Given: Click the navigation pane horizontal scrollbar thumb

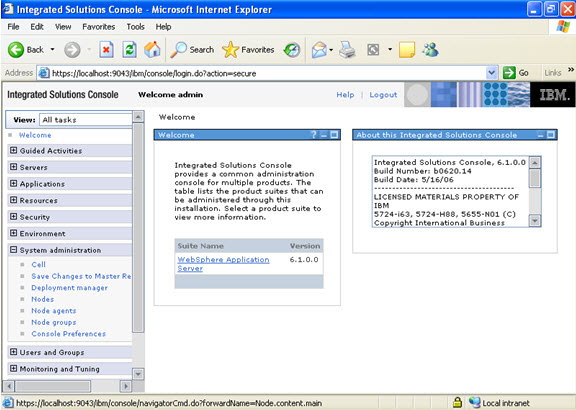Looking at the screenshot, I should click(53, 386).
